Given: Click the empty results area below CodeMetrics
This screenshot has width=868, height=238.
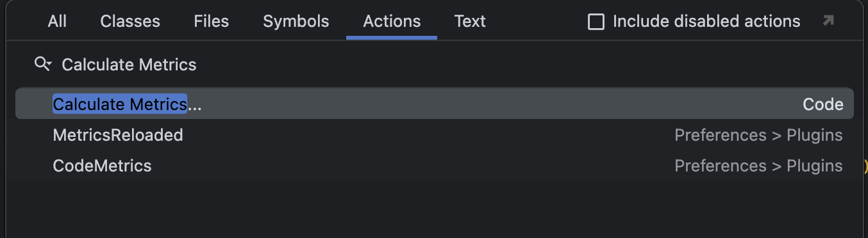Looking at the screenshot, I should coord(434,209).
